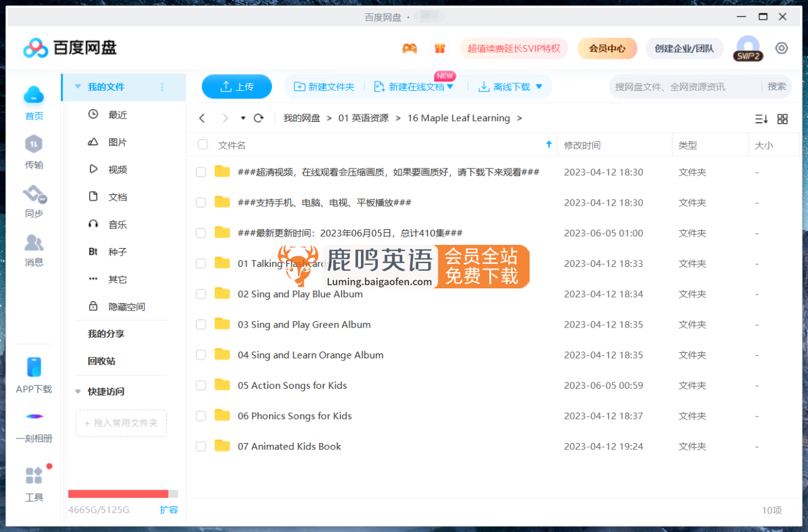Go to 01 英语资源 breadcrumb
Viewport: 808px width, 532px height.
pos(364,118)
